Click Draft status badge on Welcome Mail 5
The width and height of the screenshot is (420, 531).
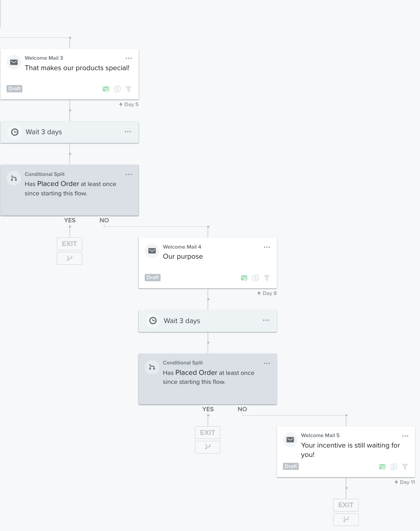click(291, 466)
